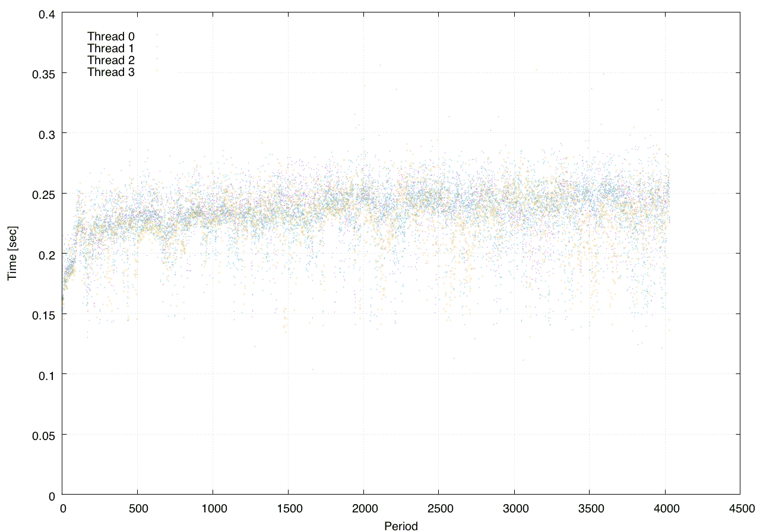Click the Period x-axis title
760x532 pixels.
[x=401, y=526]
